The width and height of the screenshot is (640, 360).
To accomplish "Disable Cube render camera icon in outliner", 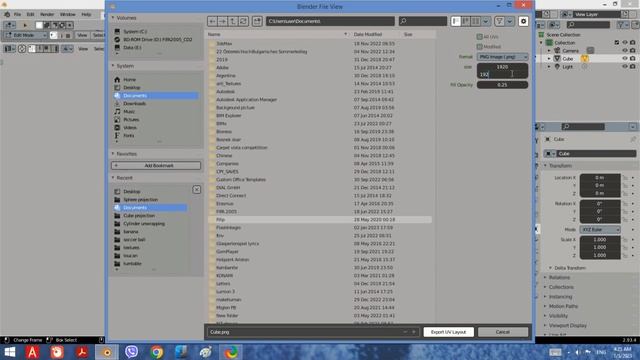I will coord(633,59).
